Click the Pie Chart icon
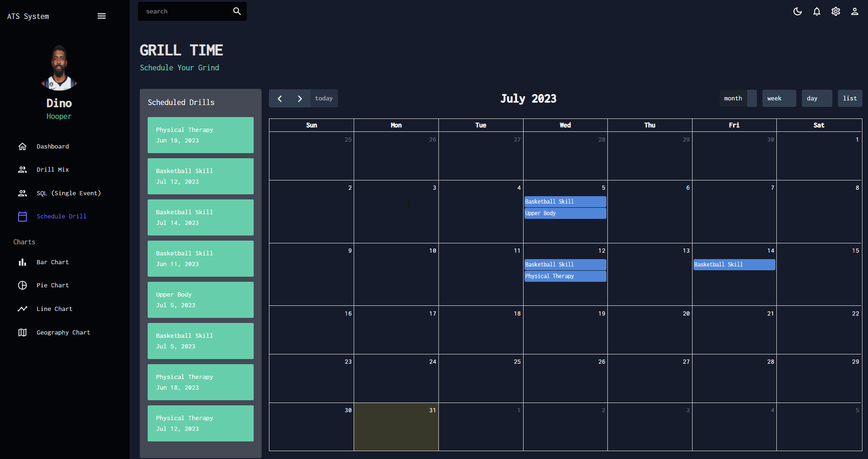Viewport: 868px width, 459px height. pos(22,285)
